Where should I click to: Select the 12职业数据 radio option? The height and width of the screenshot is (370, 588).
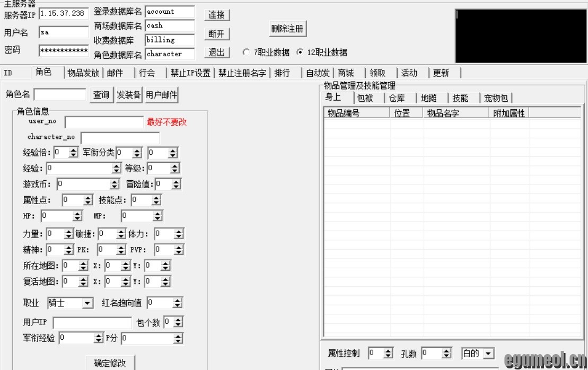[x=300, y=52]
